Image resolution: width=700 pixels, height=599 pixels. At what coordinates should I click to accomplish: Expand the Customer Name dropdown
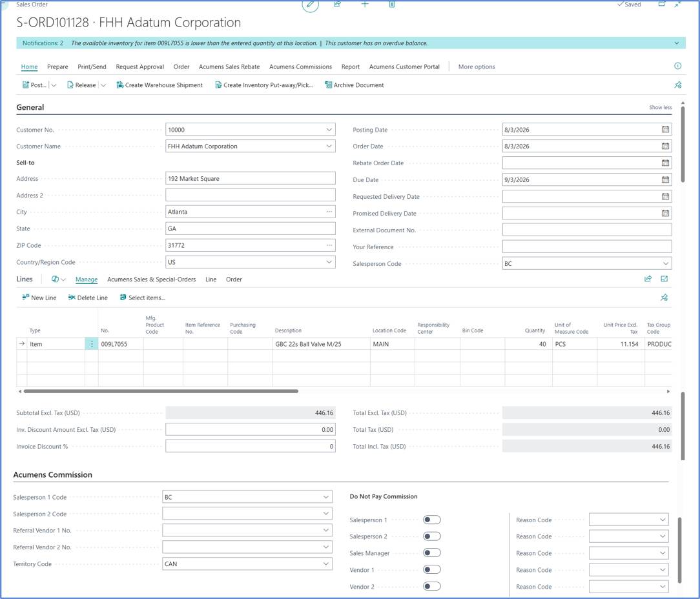click(329, 146)
